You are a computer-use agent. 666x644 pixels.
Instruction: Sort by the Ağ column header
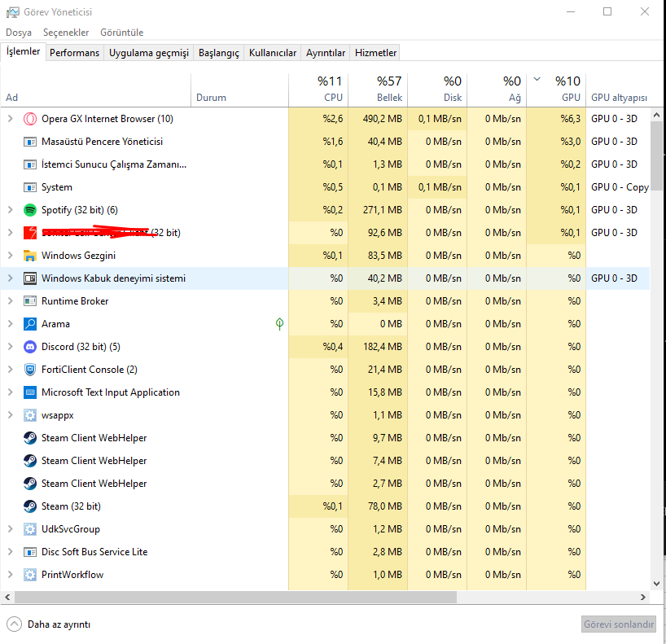point(497,90)
